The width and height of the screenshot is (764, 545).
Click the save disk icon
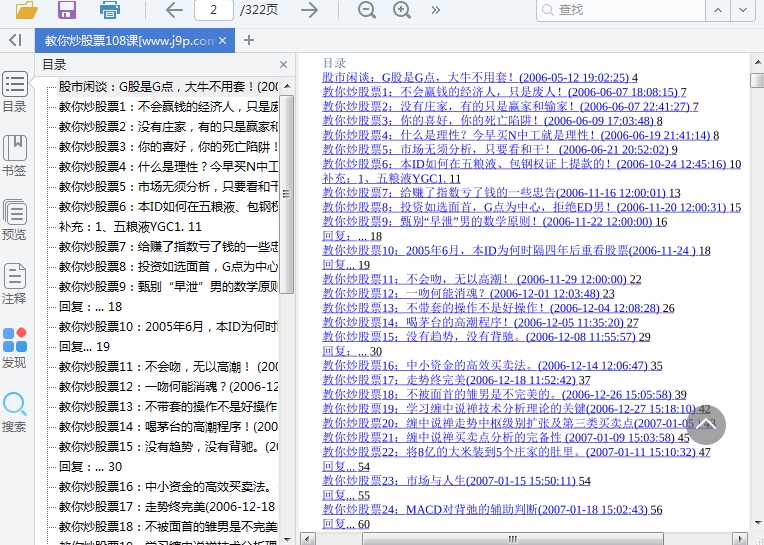(x=67, y=10)
